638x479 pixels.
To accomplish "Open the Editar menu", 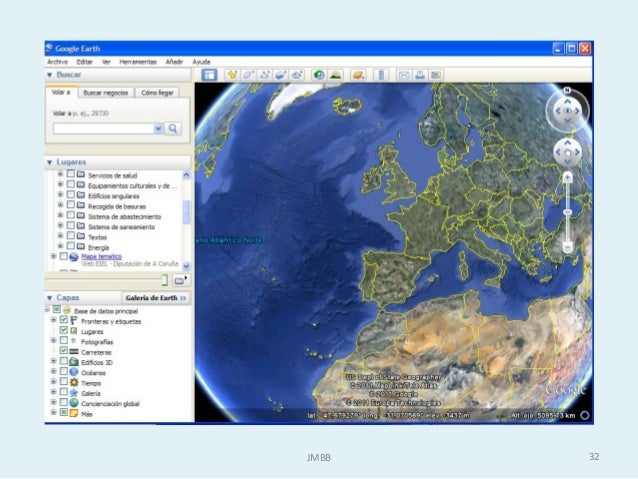I will tap(85, 62).
